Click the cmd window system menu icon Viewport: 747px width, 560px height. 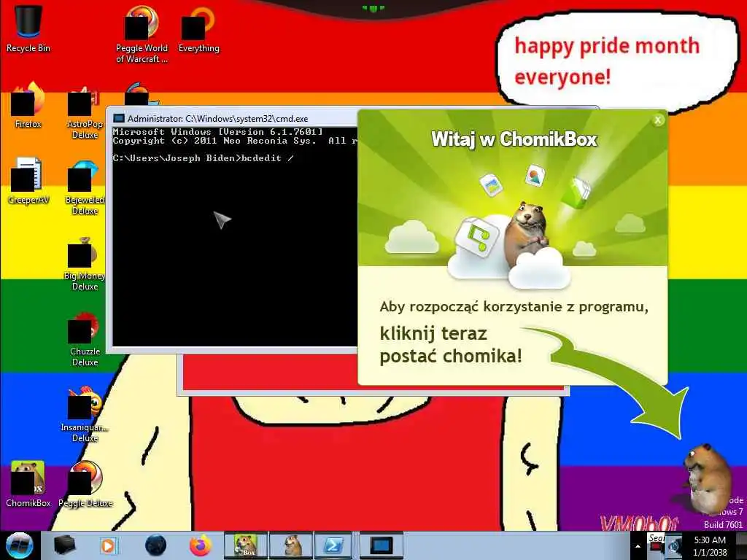point(119,119)
